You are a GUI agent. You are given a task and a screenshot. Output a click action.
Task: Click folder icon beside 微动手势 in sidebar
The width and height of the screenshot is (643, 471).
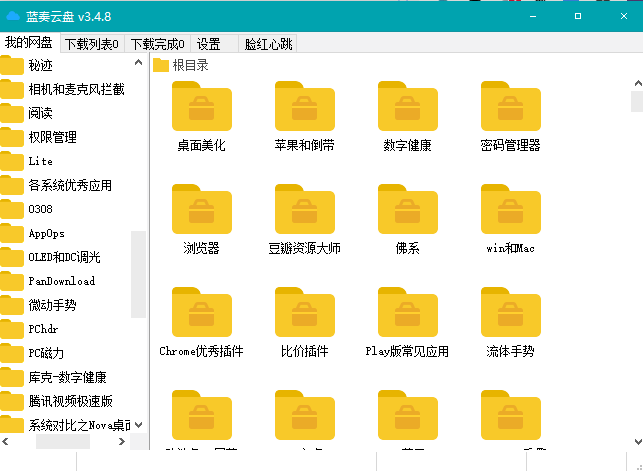pos(12,305)
